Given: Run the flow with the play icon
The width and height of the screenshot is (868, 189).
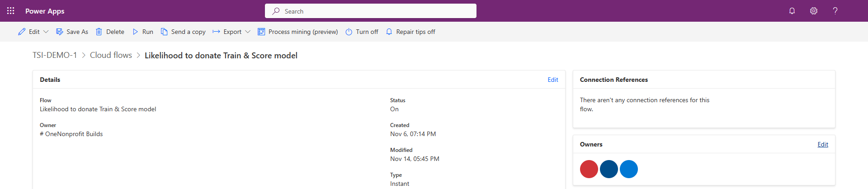Looking at the screenshot, I should point(135,32).
